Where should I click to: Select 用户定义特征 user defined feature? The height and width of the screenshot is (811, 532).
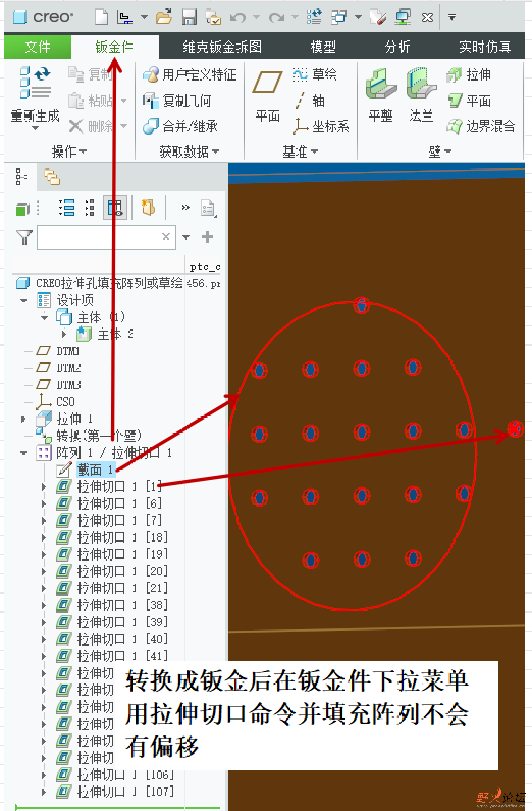(x=189, y=75)
